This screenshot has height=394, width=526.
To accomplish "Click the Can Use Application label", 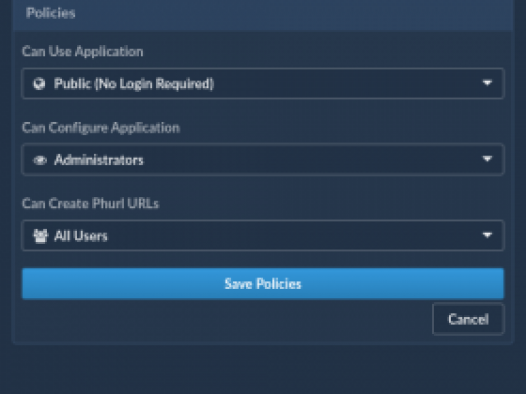I will 83,52.
